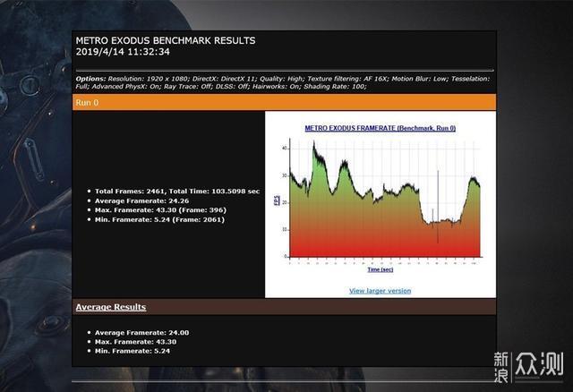Viewport: 573px width, 392px height.
Task: Select the Total Frames: 2461 line
Action: (177, 191)
